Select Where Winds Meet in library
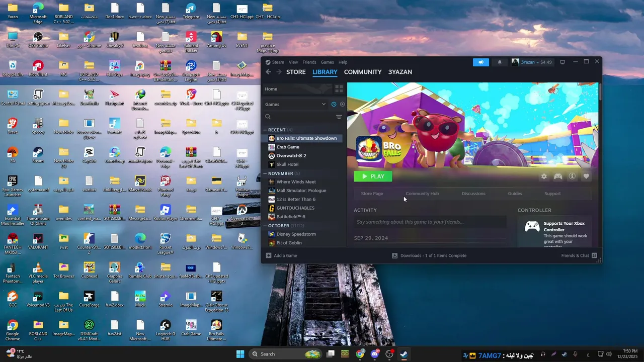 (x=296, y=182)
